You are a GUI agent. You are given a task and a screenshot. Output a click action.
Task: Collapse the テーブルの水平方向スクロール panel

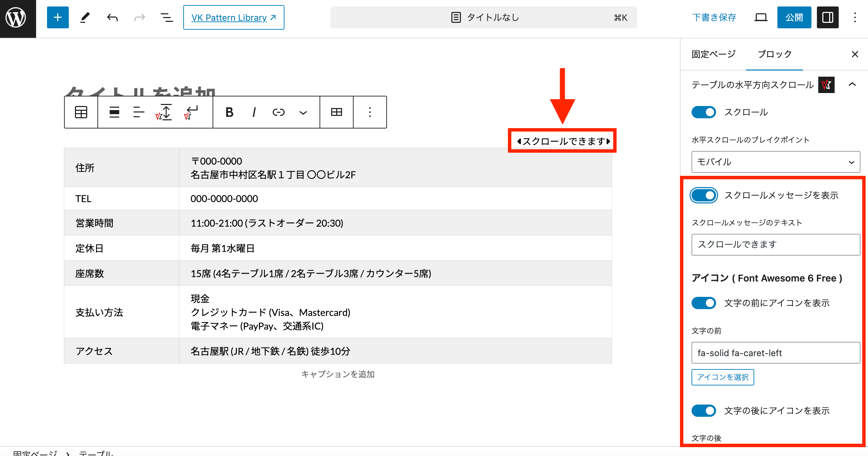853,85
